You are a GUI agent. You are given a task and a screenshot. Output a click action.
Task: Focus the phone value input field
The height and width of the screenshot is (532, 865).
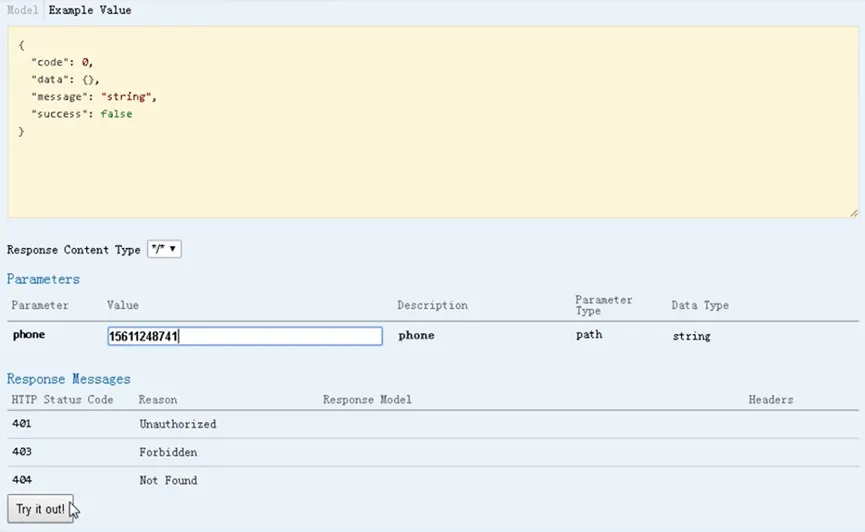(244, 336)
